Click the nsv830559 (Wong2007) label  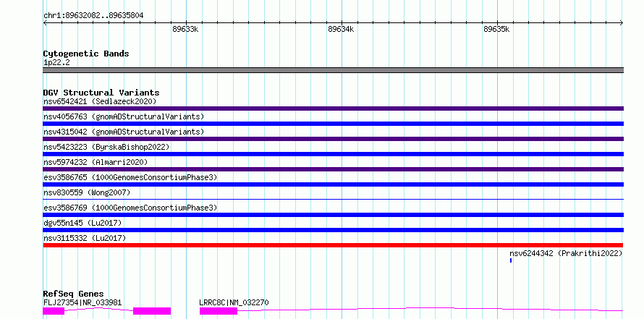[87, 192]
